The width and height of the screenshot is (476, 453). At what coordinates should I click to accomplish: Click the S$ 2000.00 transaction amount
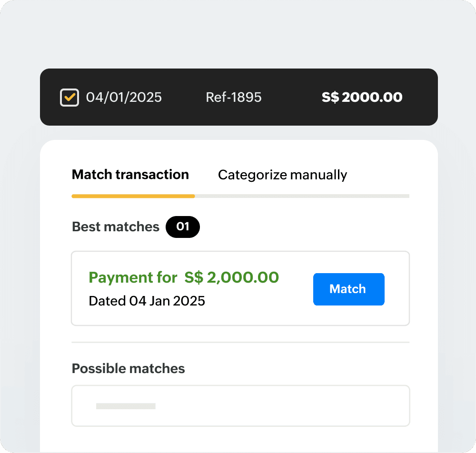pyautogui.click(x=362, y=98)
